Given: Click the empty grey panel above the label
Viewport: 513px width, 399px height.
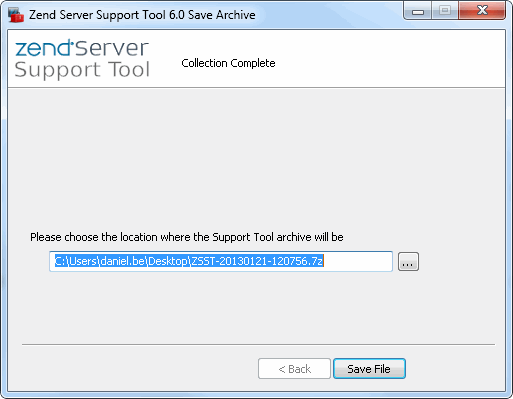Looking at the screenshot, I should click(x=256, y=157).
